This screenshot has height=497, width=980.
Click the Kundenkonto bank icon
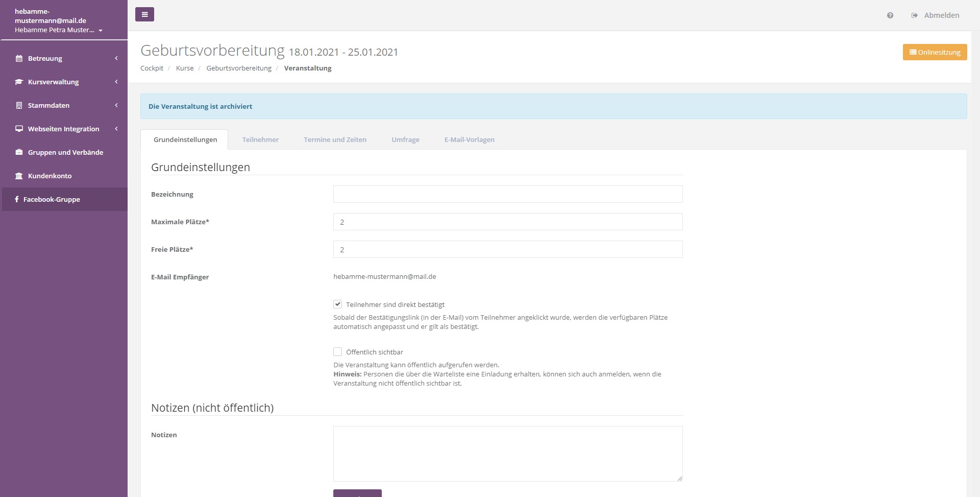coord(19,176)
